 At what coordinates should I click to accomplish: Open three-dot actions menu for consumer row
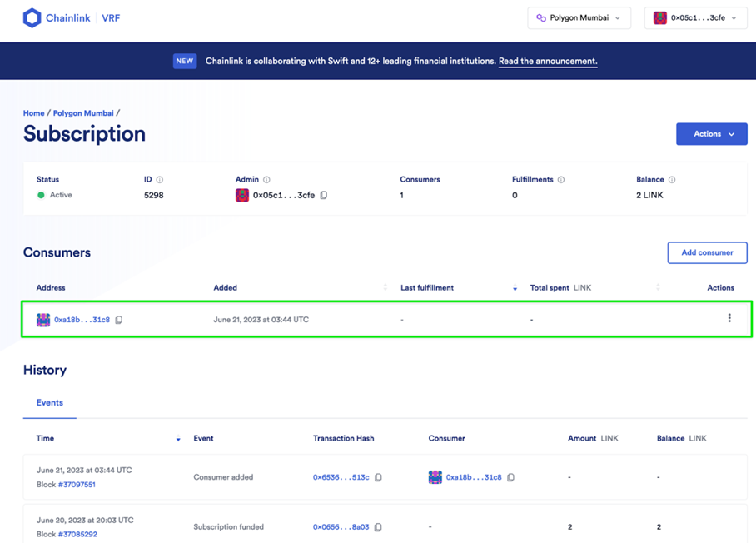tap(729, 318)
